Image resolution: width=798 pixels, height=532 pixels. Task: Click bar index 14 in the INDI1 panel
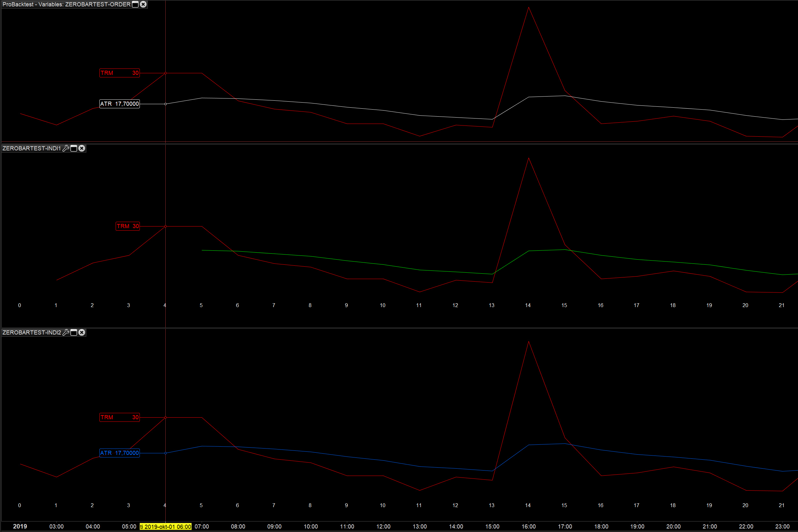[x=528, y=306]
